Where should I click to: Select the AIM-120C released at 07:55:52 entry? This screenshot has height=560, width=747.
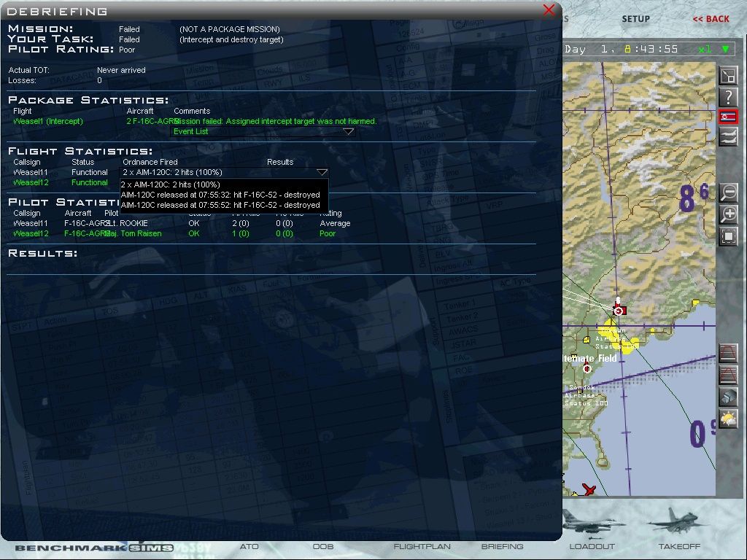[x=220, y=205]
